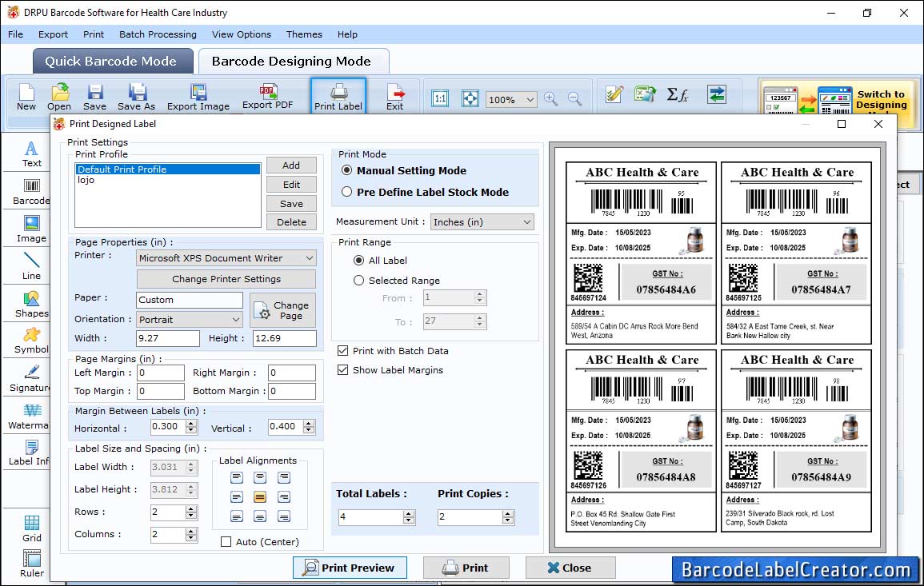Click the 1:1 actual size icon

click(440, 98)
